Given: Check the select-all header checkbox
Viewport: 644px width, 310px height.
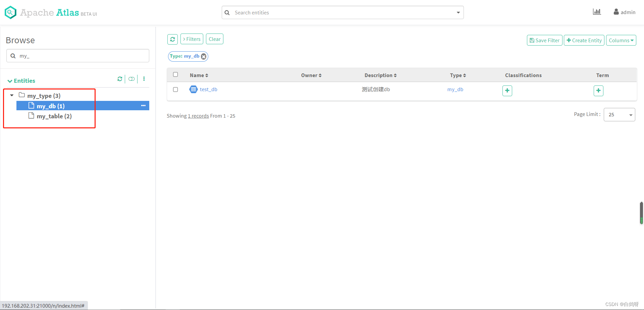Looking at the screenshot, I should click(x=175, y=74).
